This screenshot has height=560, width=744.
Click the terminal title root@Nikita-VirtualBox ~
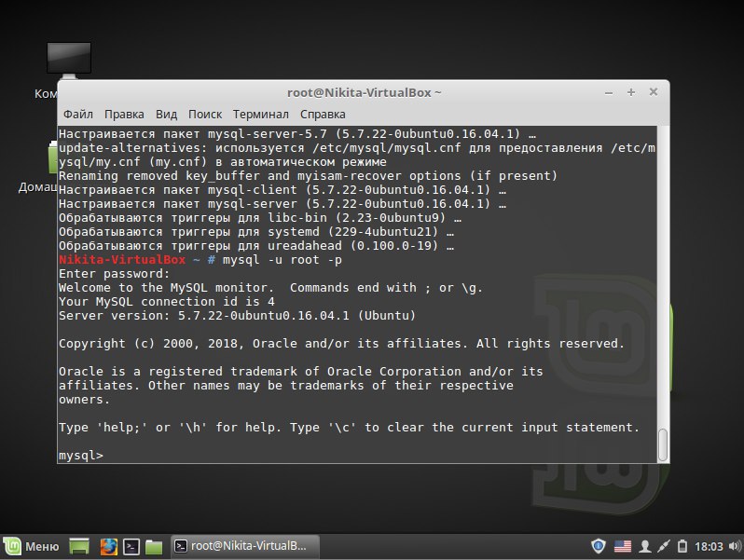pos(364,93)
